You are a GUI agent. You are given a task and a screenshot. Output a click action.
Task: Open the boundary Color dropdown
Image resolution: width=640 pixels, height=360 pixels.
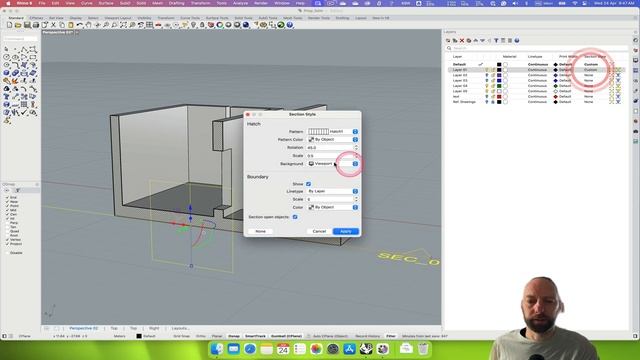[x=333, y=207]
